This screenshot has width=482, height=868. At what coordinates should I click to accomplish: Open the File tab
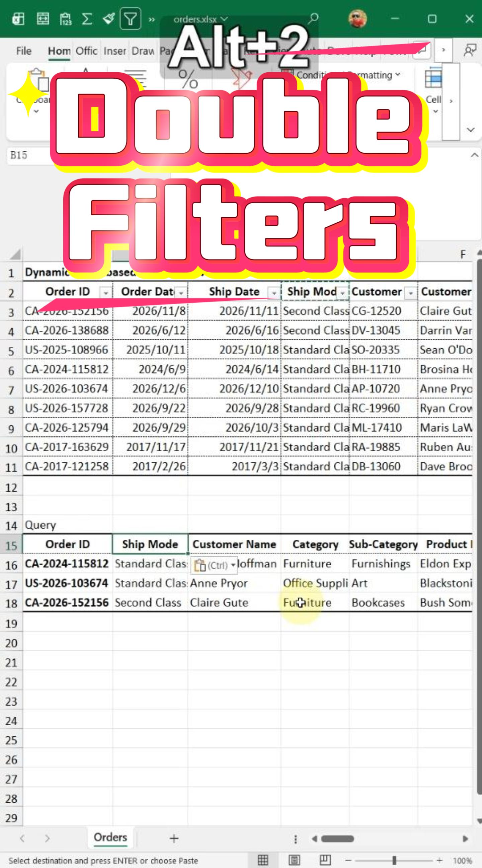click(23, 51)
